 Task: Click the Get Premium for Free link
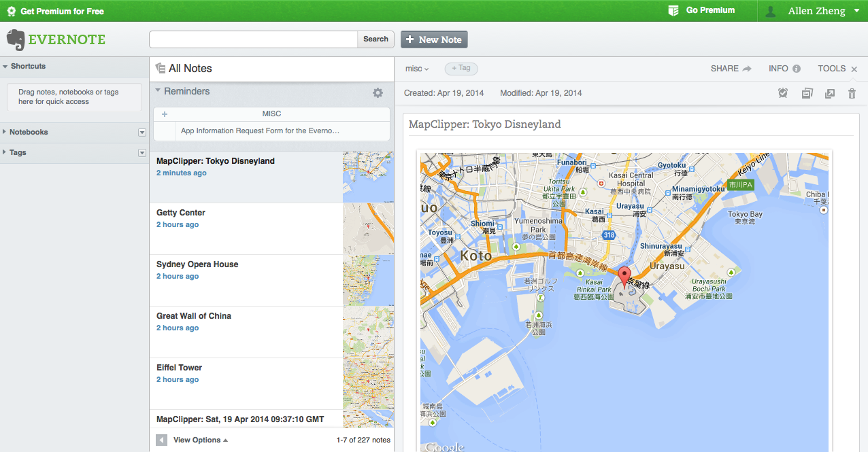tap(62, 12)
